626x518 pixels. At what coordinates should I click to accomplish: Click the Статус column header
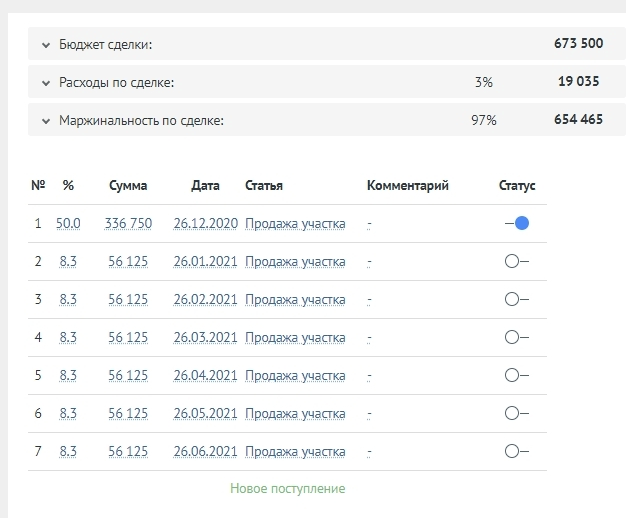click(x=517, y=185)
